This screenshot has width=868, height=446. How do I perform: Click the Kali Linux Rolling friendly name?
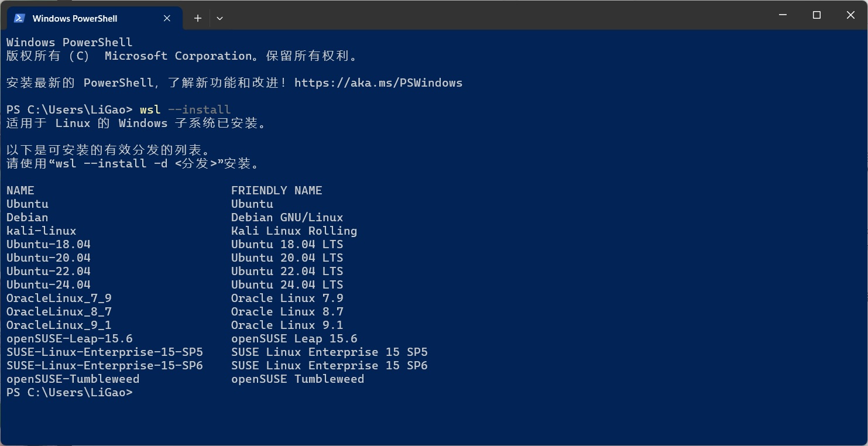(294, 231)
